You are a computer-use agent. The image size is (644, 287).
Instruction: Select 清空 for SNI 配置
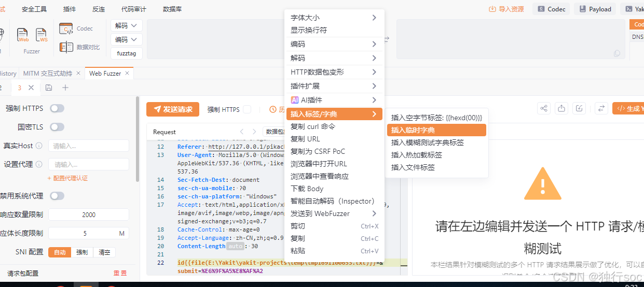(x=104, y=252)
